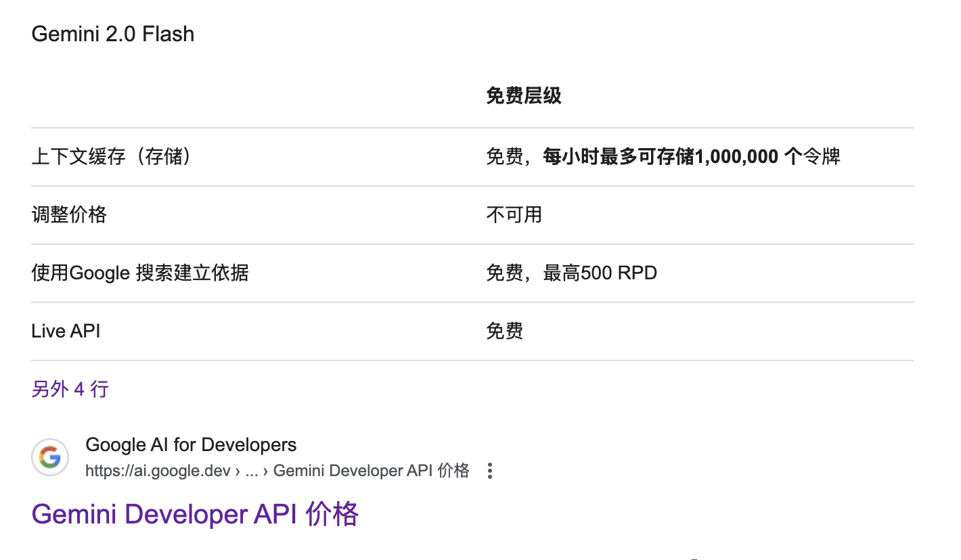
Task: Open Gemini Developer API 价格 result title
Action: [195, 515]
